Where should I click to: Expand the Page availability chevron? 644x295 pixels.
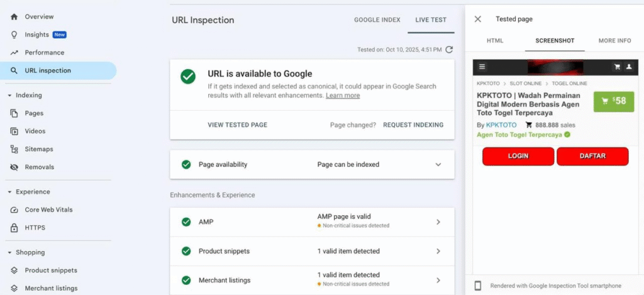coord(438,164)
